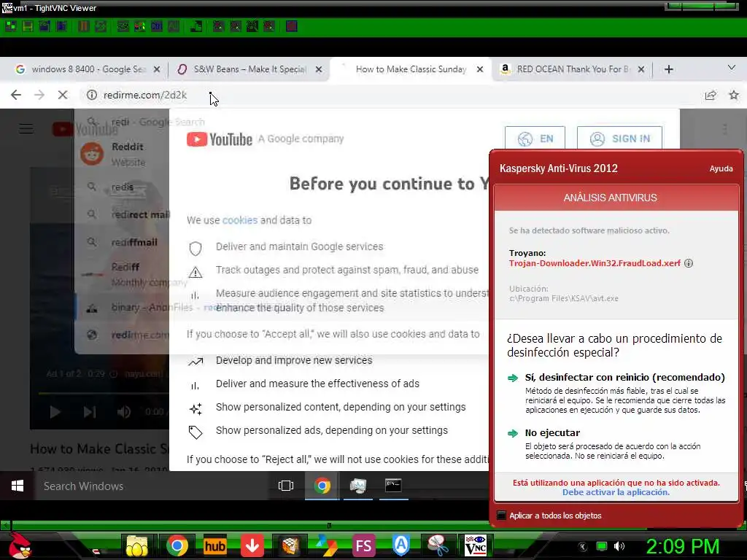Screen dimensions: 747x560
Task: Click Chrome on the VM taskbar
Action: (322, 486)
